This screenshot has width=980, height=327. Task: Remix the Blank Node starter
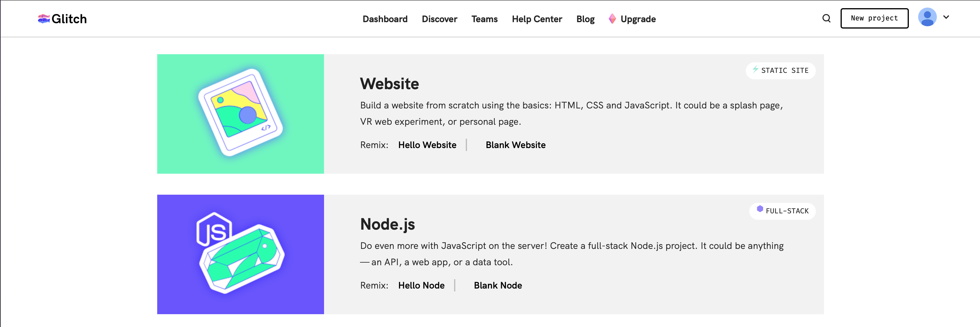(498, 285)
